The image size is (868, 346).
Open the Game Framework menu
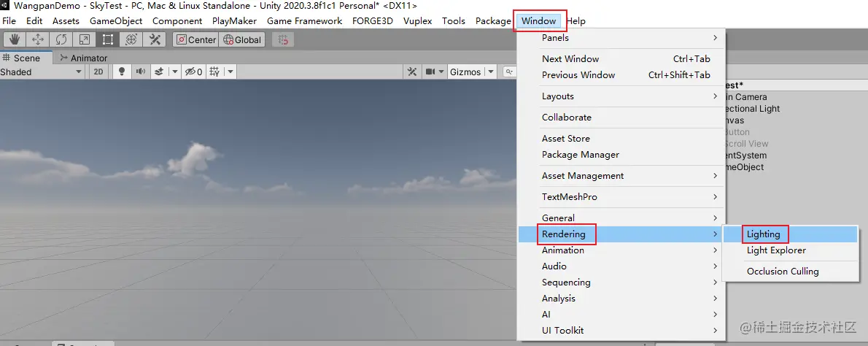[304, 21]
